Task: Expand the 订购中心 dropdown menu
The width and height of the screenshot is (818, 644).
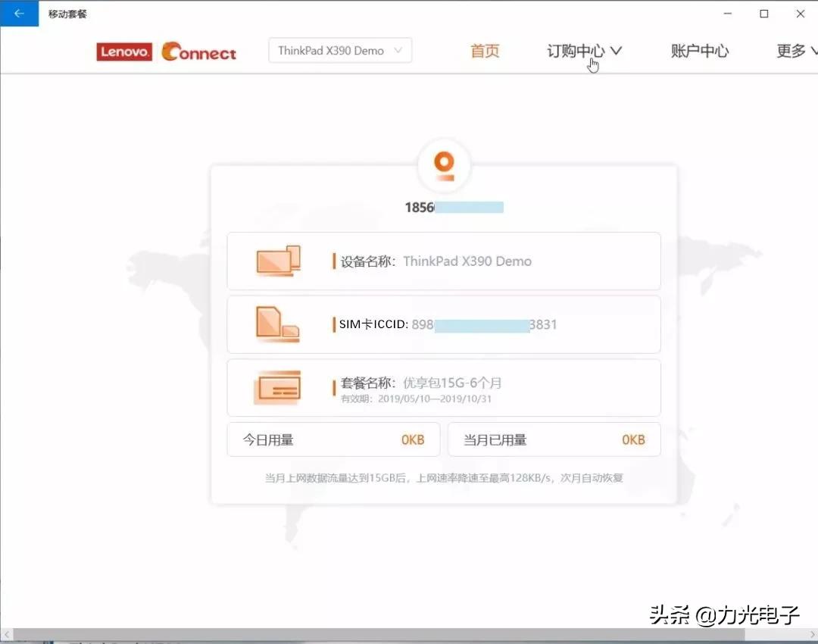Action: click(x=583, y=50)
